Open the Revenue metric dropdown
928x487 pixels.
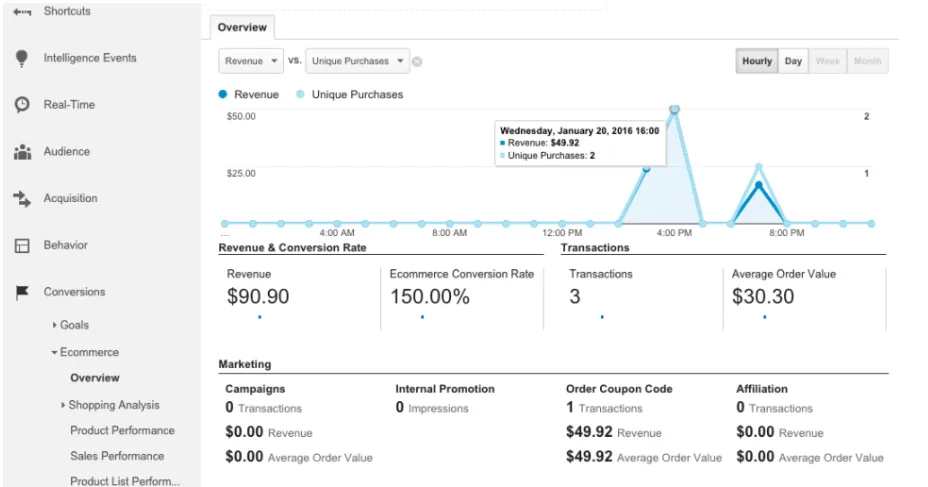(251, 61)
